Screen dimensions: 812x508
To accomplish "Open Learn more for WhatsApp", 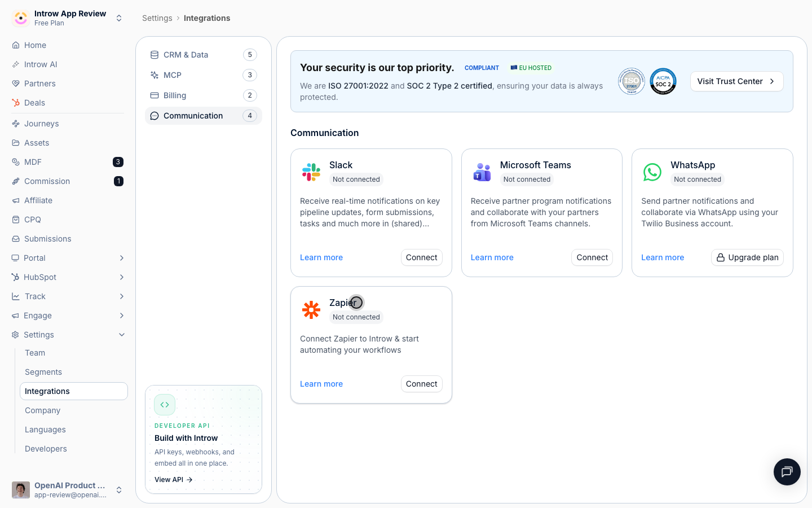I will pyautogui.click(x=663, y=257).
